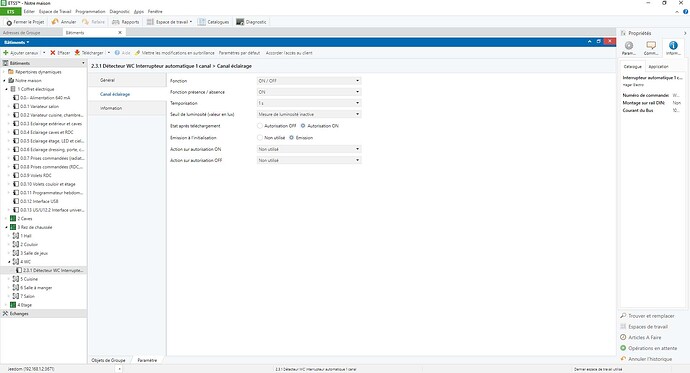The height and width of the screenshot is (373, 690).
Task: Open the Action sur autorisation OFF dropdown
Action: point(309,160)
